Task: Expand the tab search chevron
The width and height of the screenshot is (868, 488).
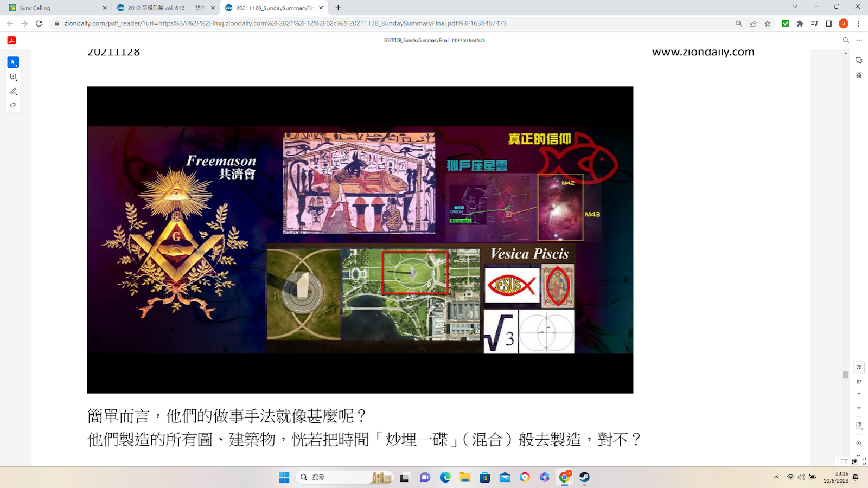Action: (x=795, y=7)
